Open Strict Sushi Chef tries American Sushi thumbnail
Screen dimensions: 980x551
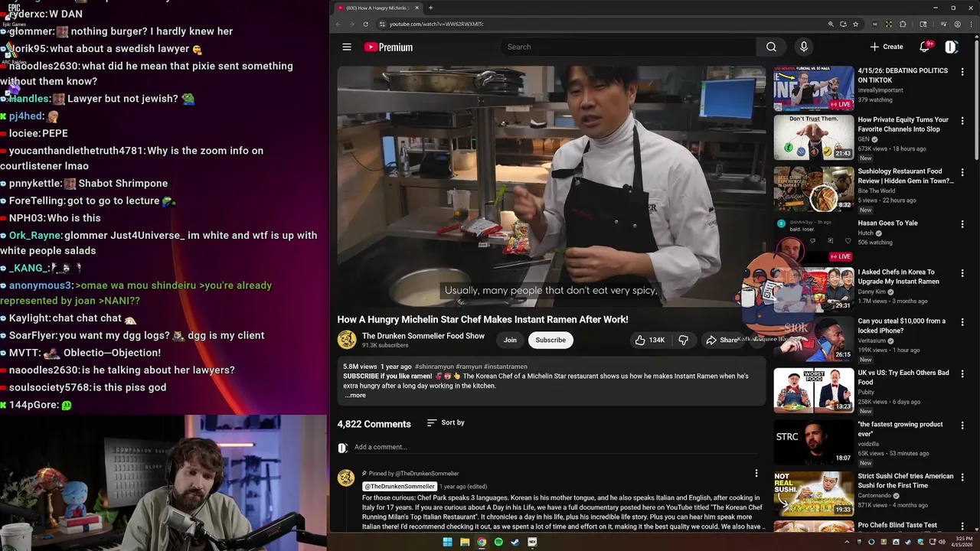pos(813,494)
